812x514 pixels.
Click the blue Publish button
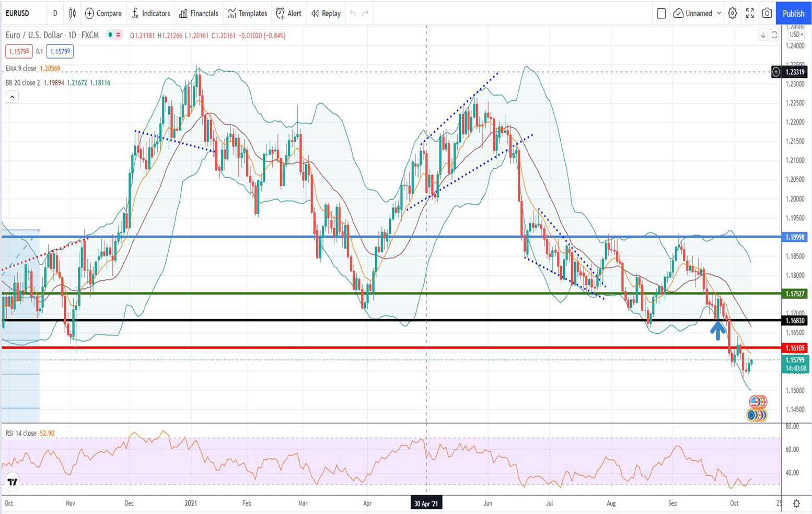tap(793, 14)
